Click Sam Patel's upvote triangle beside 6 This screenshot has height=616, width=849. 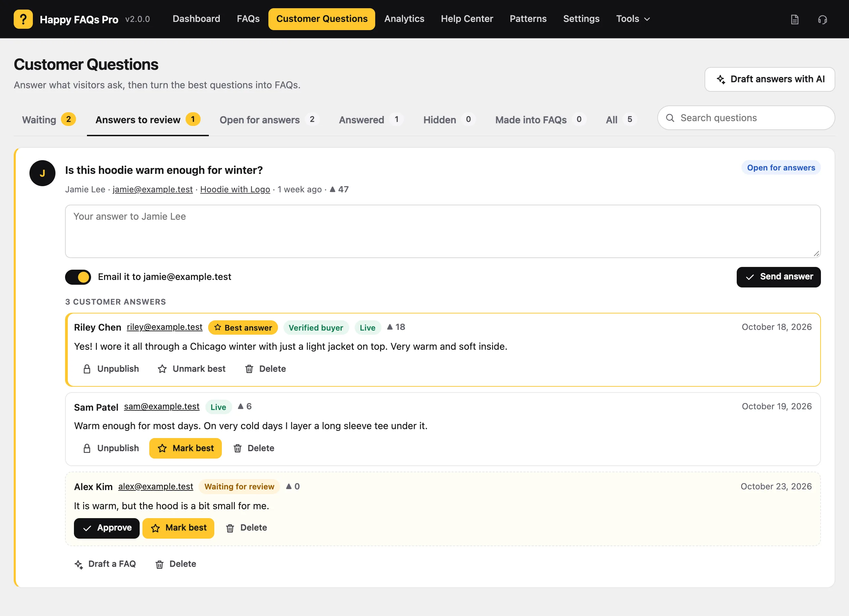tap(241, 406)
